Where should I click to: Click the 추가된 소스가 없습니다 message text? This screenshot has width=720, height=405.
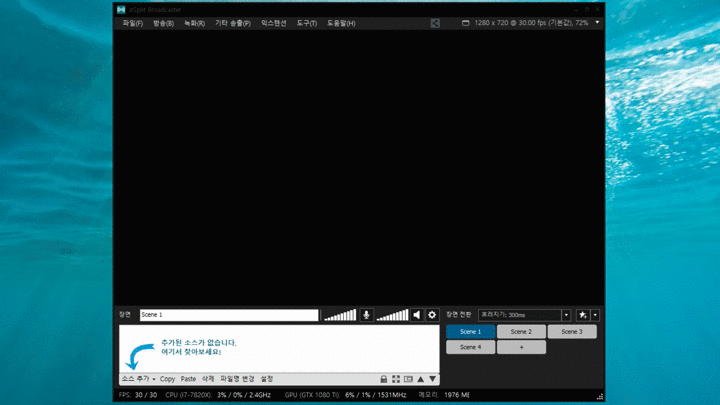199,343
